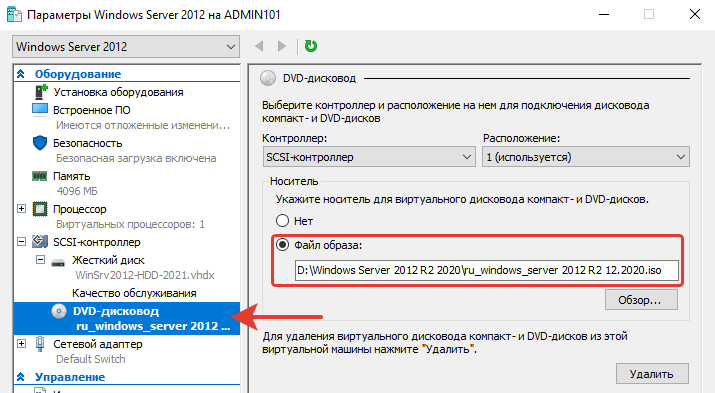Select the Memory chip icon (Память)
Screen dimensions: 715x393
pos(40,176)
